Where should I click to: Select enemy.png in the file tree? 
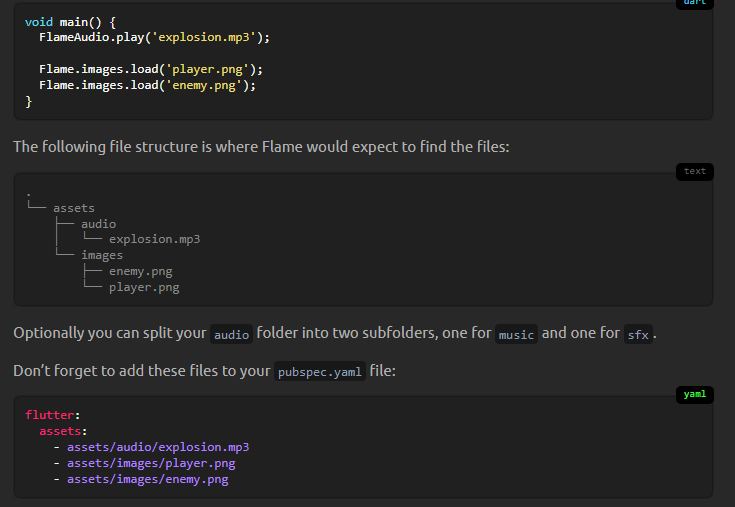pyautogui.click(x=140, y=271)
